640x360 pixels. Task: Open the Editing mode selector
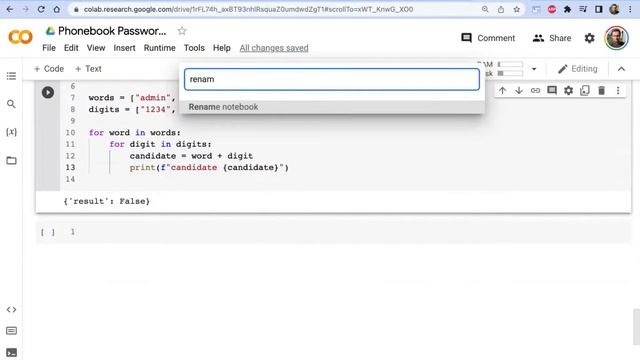[578, 69]
